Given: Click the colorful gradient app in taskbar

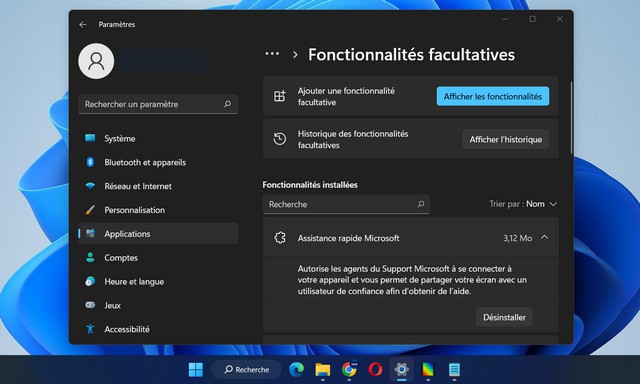Looking at the screenshot, I should [428, 369].
